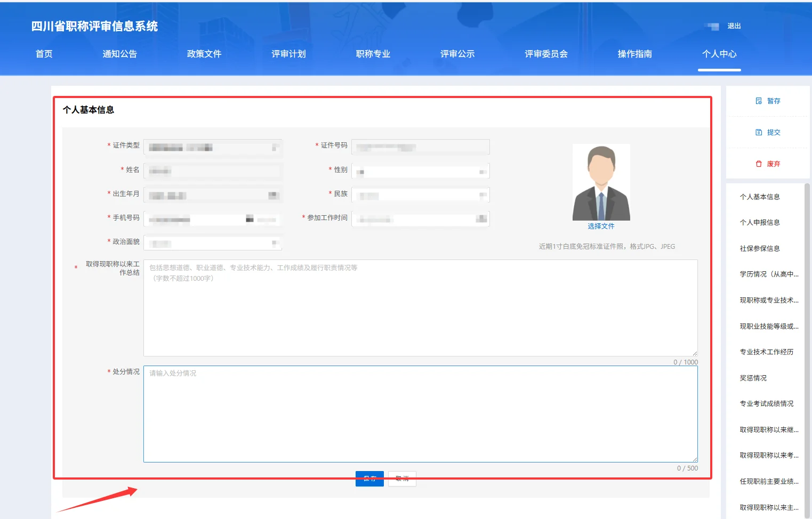
Task: Click the 保存 save button
Action: (369, 478)
